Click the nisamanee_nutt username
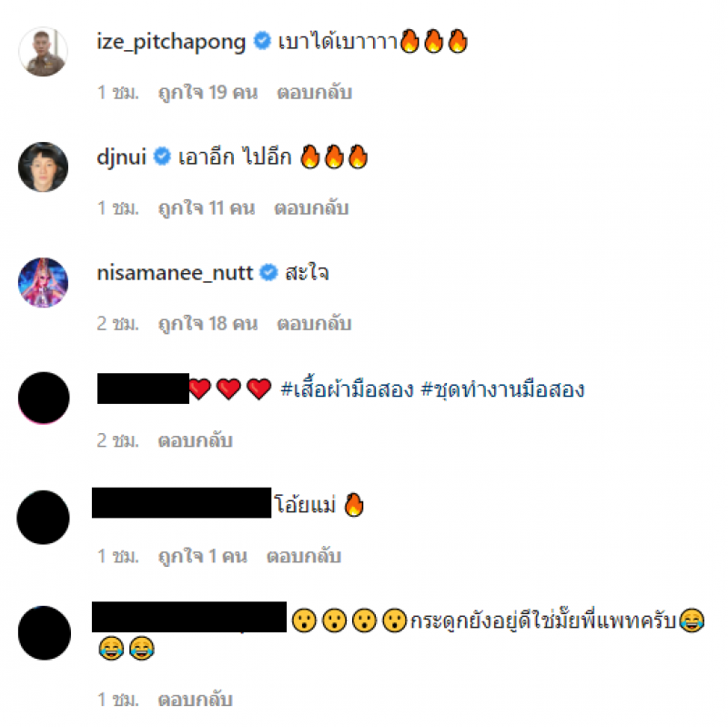Image resolution: width=728 pixels, height=727 pixels. 175,273
